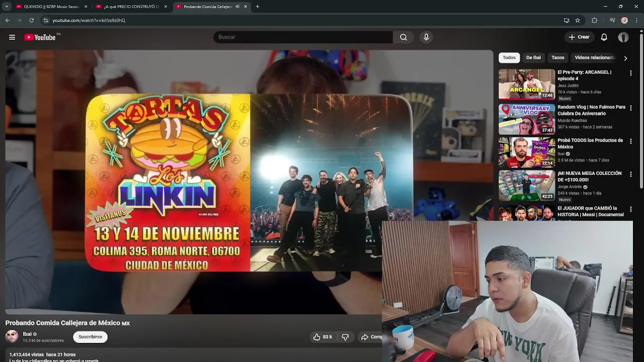Click the search magnifier button
The height and width of the screenshot is (362, 644).
click(404, 37)
